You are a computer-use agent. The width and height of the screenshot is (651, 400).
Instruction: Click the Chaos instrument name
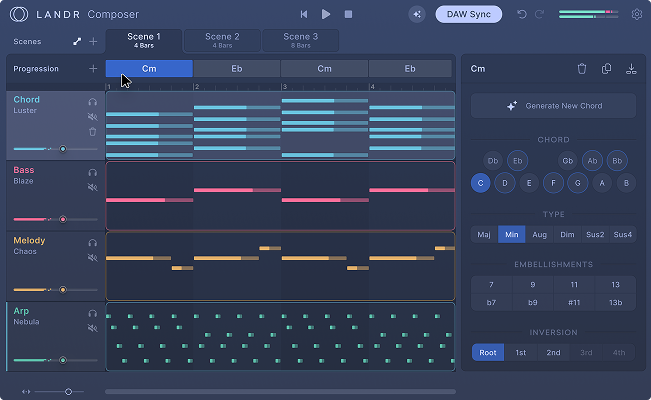(x=25, y=251)
